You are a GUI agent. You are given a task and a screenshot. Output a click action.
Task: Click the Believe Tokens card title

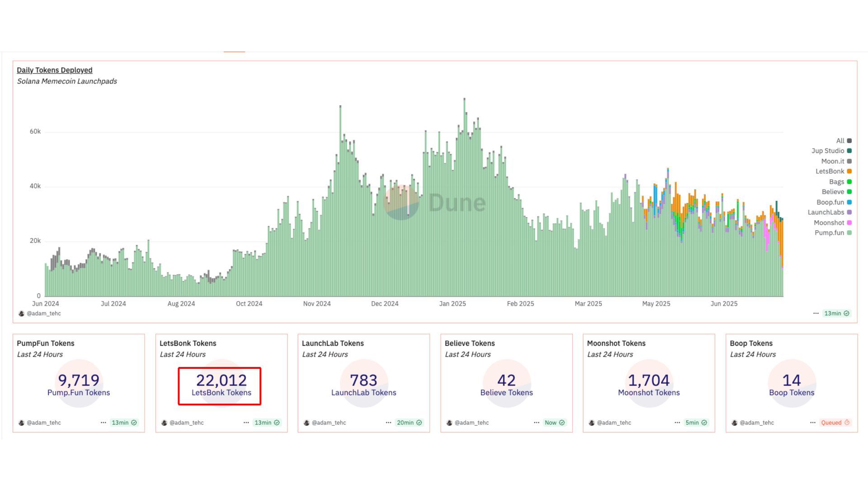click(470, 344)
